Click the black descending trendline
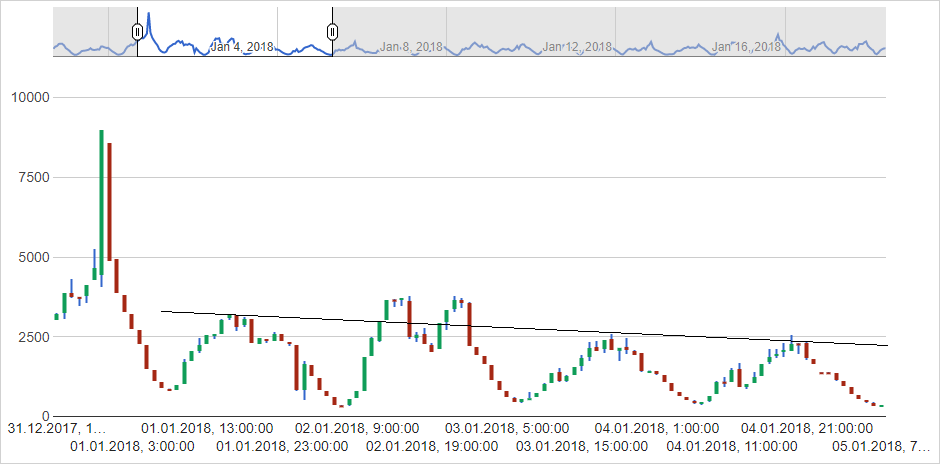This screenshot has width=940, height=464. point(525,329)
